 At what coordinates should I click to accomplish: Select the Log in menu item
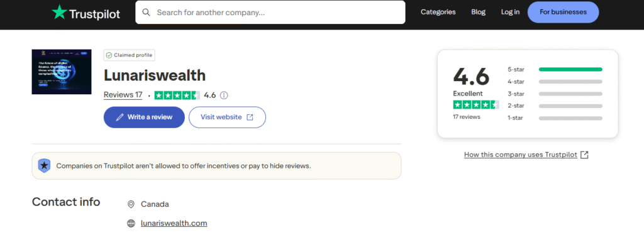[x=510, y=12]
